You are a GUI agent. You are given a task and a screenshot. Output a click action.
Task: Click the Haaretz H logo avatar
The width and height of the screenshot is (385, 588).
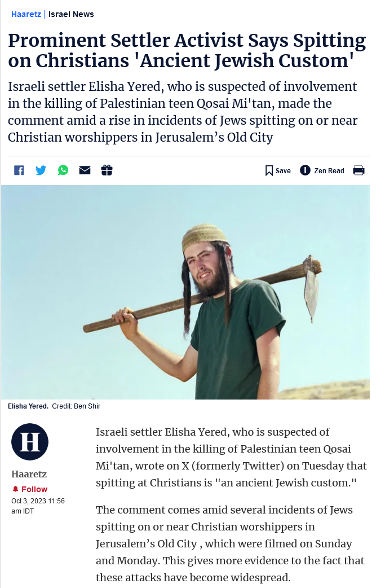pyautogui.click(x=30, y=442)
